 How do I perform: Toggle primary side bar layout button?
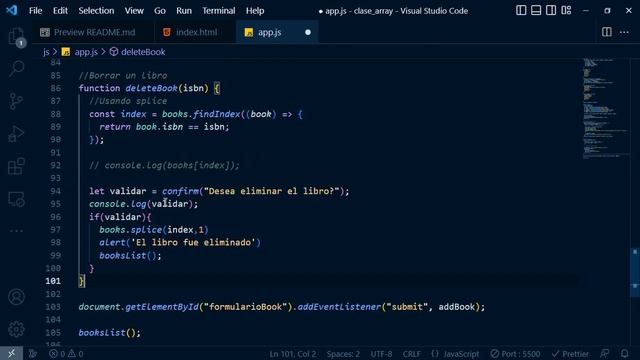[521, 10]
